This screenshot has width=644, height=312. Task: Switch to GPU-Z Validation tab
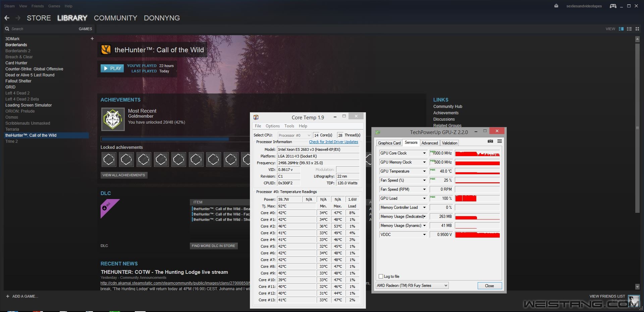coord(449,143)
